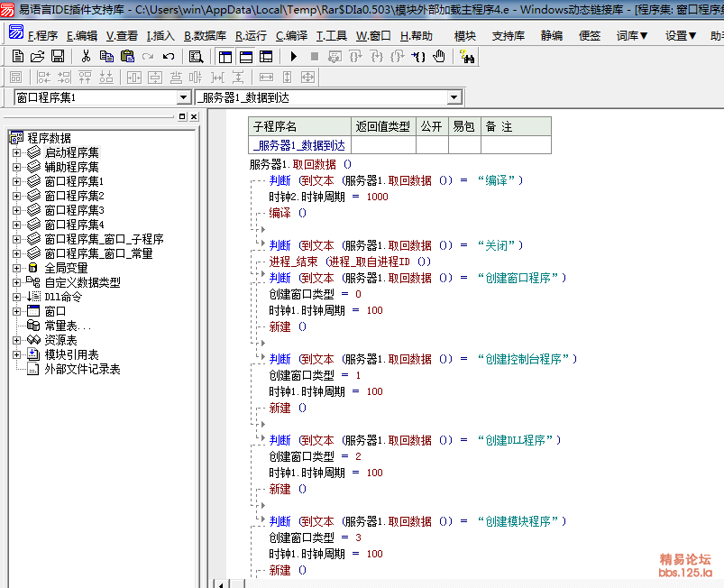724x588 pixels.
Task: Click the Make same width icon
Action: (266, 78)
